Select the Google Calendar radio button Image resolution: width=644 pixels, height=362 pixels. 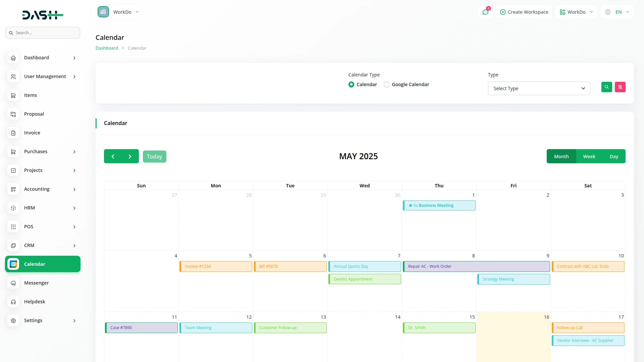pyautogui.click(x=386, y=84)
